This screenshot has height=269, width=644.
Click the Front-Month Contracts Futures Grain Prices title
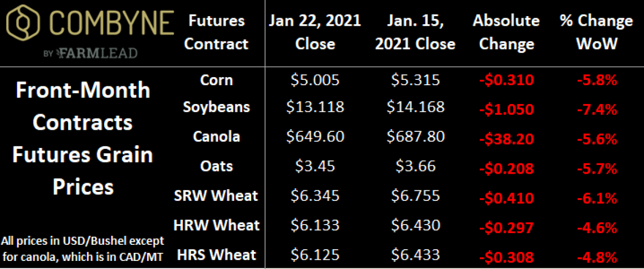click(x=82, y=139)
